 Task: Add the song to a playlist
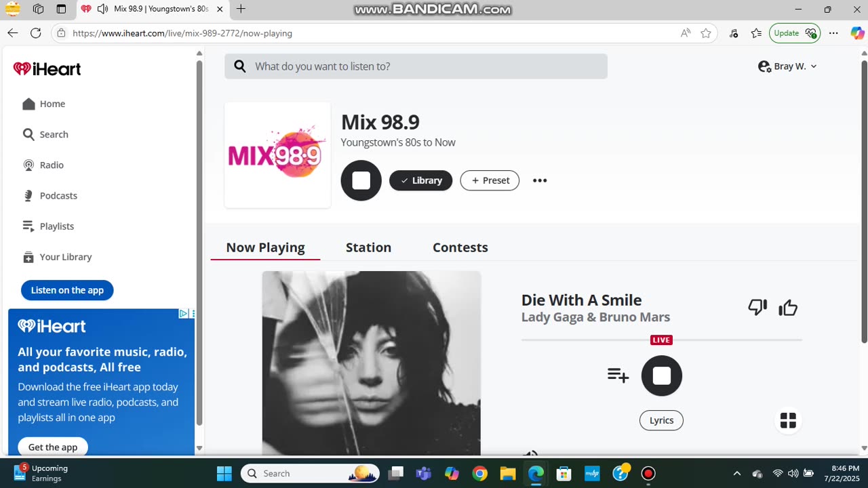(x=618, y=375)
